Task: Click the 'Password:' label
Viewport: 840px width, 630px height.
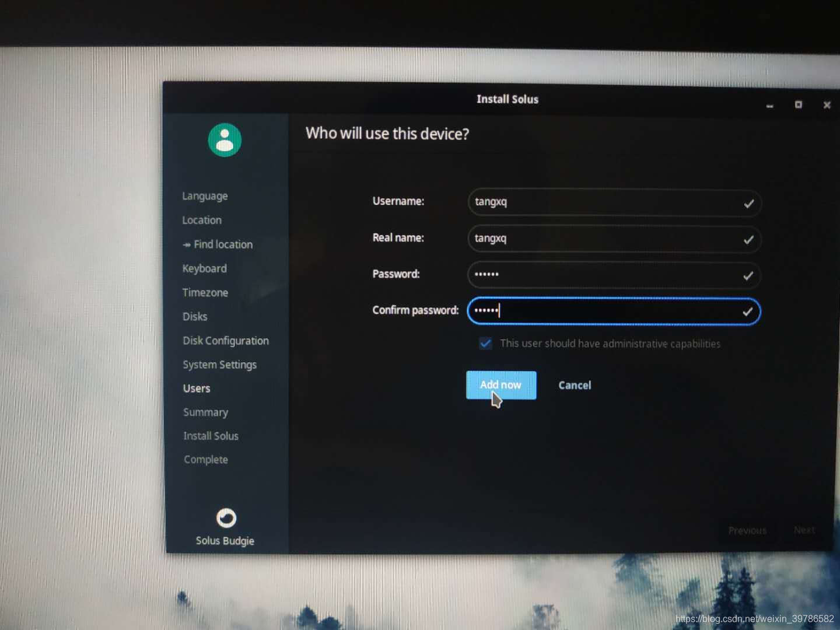Action: [396, 274]
